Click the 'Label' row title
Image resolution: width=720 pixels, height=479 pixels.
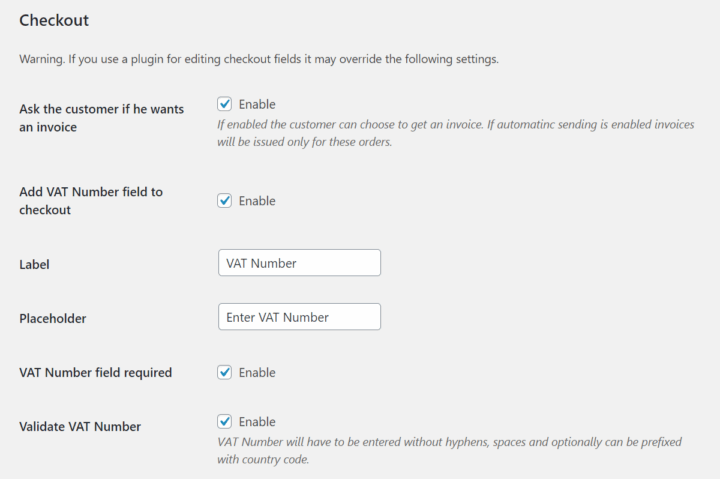coord(34,264)
